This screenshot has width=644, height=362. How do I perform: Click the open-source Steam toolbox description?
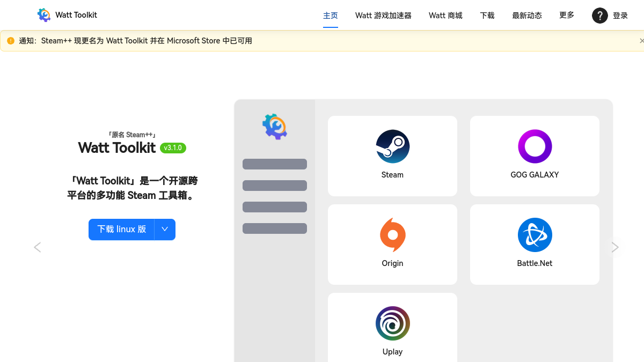(132, 188)
